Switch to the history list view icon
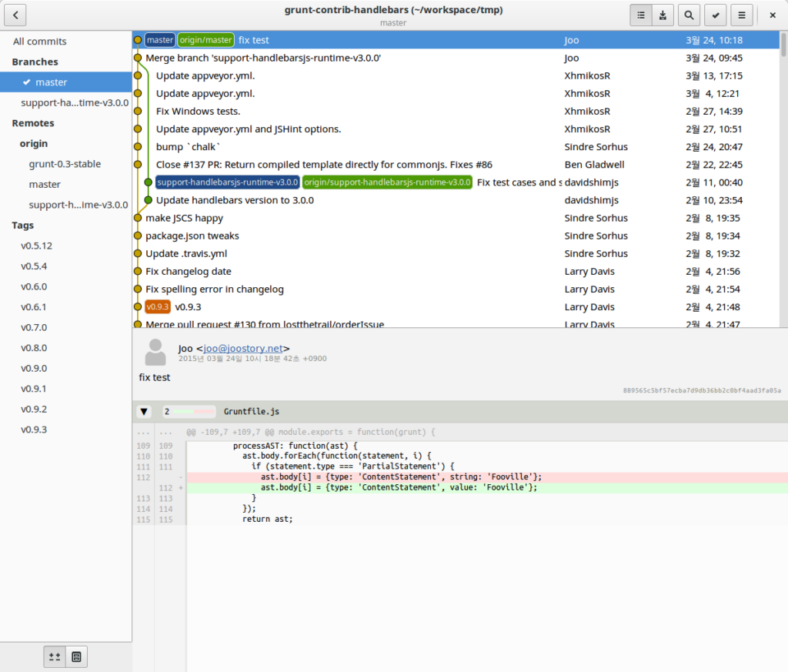 click(x=641, y=15)
